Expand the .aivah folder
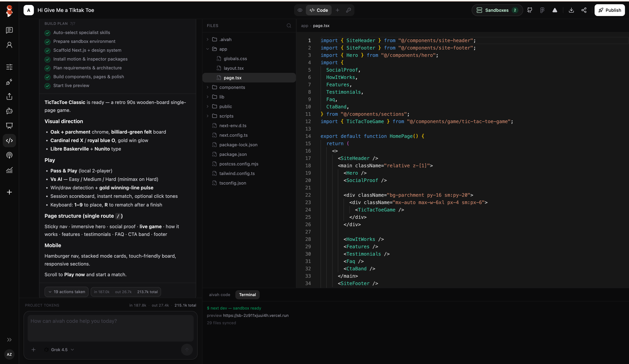 [x=249, y=39]
